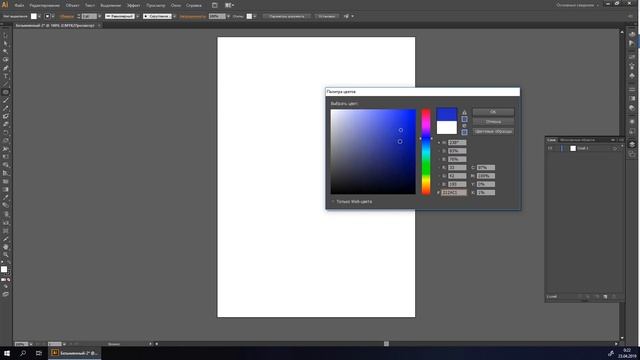Screen dimensions: 640x360
Task: Click the Цветовые образцы button
Action: [493, 131]
